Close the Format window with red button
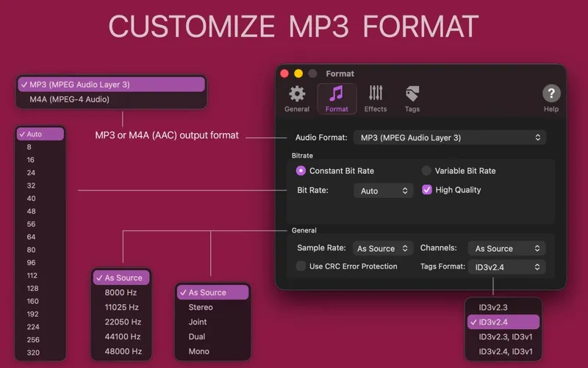Viewport: 588px width, 368px height. coord(284,74)
